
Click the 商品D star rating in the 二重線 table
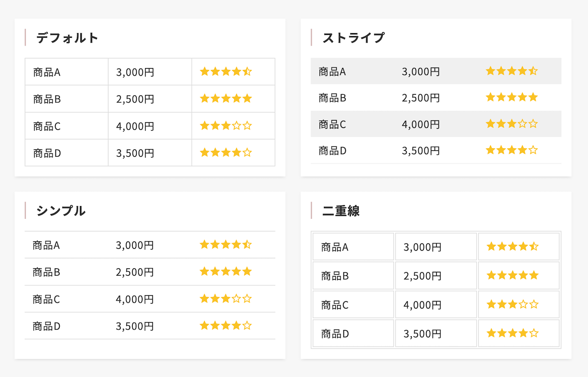pyautogui.click(x=513, y=333)
